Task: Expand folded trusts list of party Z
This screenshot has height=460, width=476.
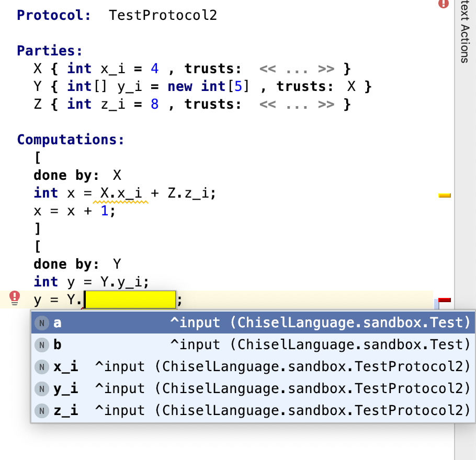Action: [x=296, y=104]
